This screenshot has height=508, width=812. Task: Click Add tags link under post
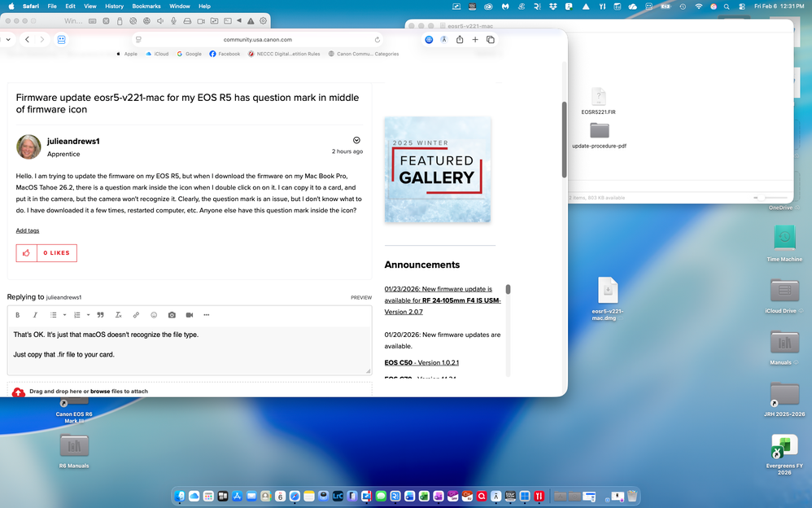point(28,230)
